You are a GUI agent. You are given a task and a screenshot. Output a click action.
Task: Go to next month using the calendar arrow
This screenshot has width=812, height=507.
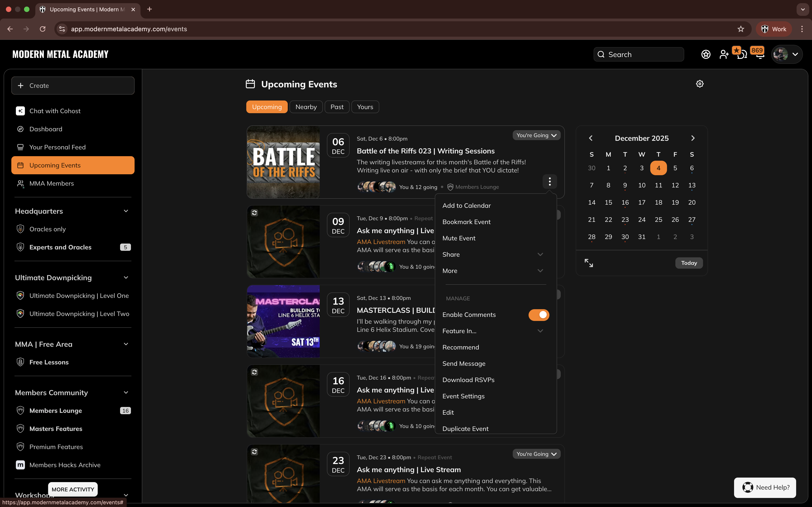tap(693, 138)
